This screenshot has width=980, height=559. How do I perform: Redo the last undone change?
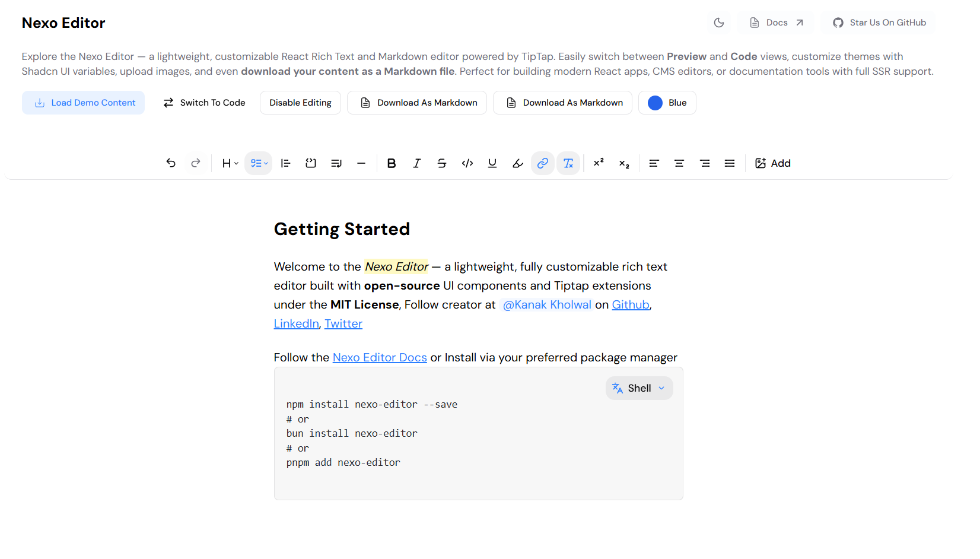(196, 163)
